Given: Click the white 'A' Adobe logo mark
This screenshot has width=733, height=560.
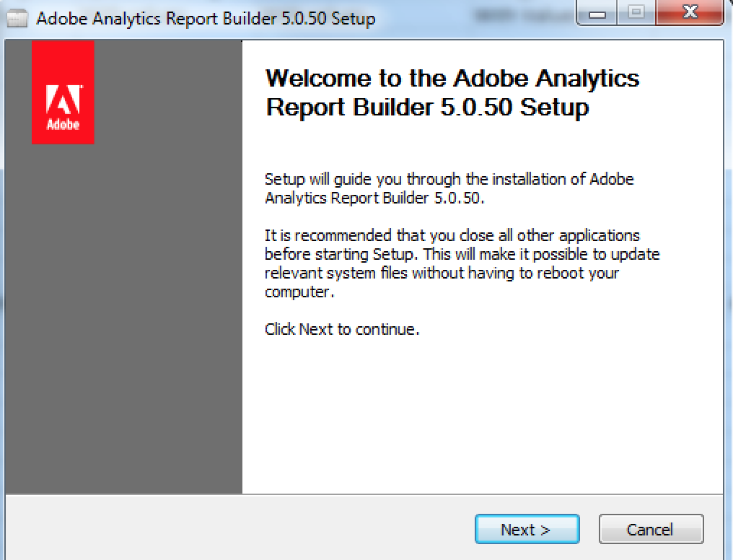Looking at the screenshot, I should coord(63,100).
